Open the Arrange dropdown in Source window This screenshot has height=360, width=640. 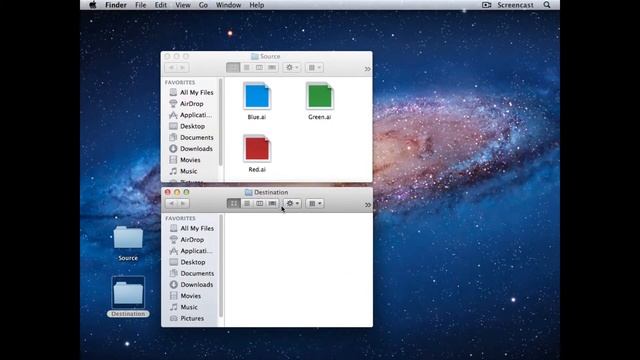[314, 67]
